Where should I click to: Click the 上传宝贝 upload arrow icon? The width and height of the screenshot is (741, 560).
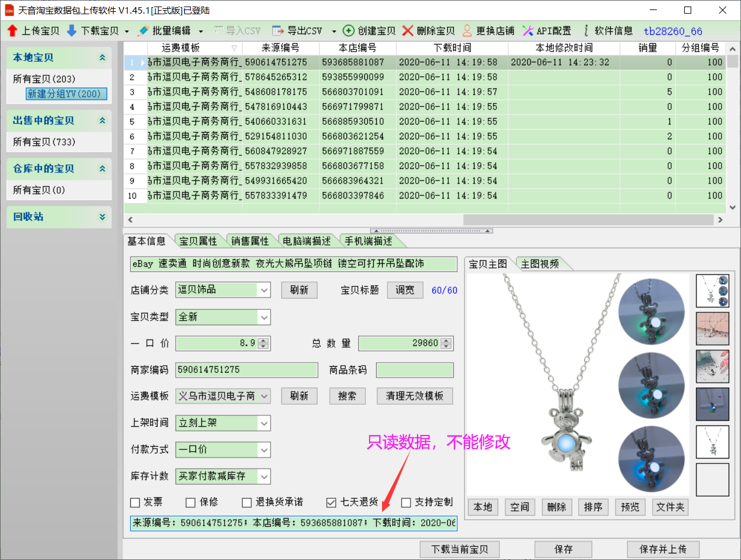(12, 31)
